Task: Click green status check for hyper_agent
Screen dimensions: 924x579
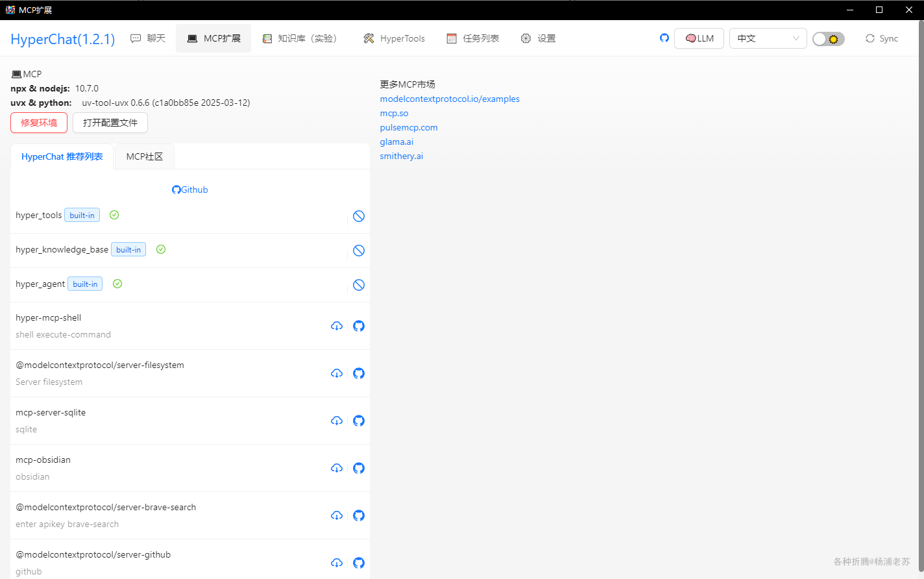Action: tap(117, 284)
